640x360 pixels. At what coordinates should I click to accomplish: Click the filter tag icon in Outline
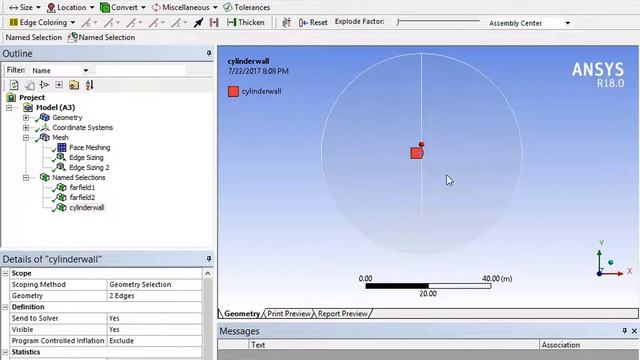click(x=44, y=85)
